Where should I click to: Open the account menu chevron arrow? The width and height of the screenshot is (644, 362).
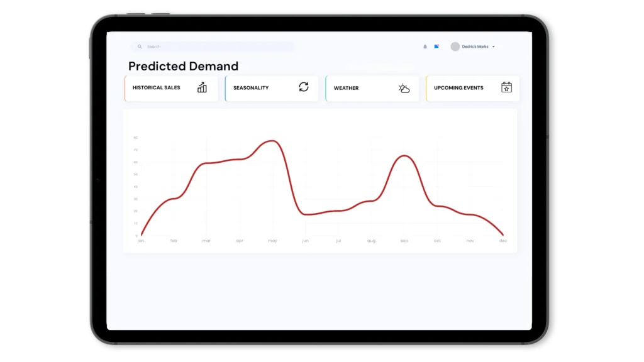pyautogui.click(x=493, y=46)
